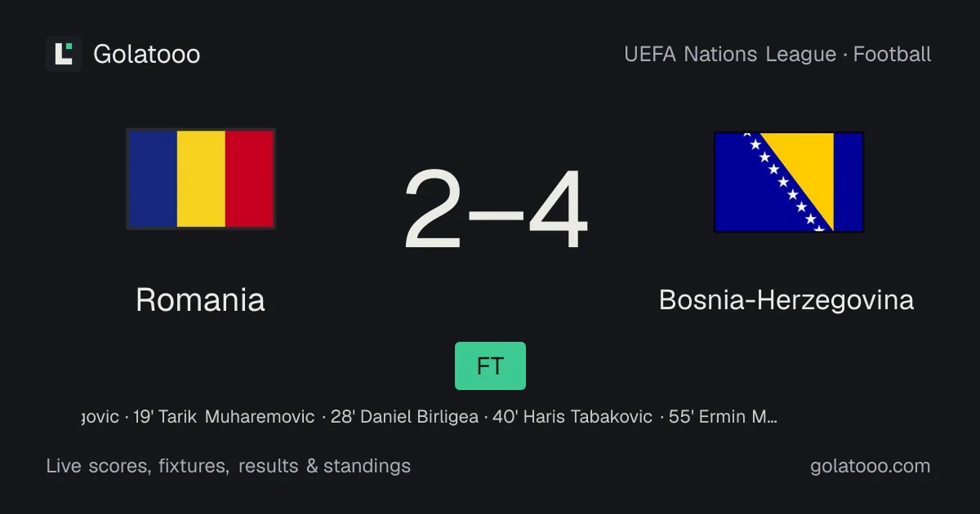The image size is (980, 514).
Task: Click the red stripe of Romania flag
Action: coord(249,179)
